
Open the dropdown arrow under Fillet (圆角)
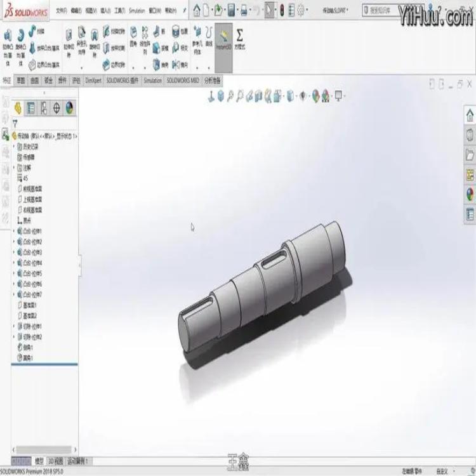(x=133, y=68)
